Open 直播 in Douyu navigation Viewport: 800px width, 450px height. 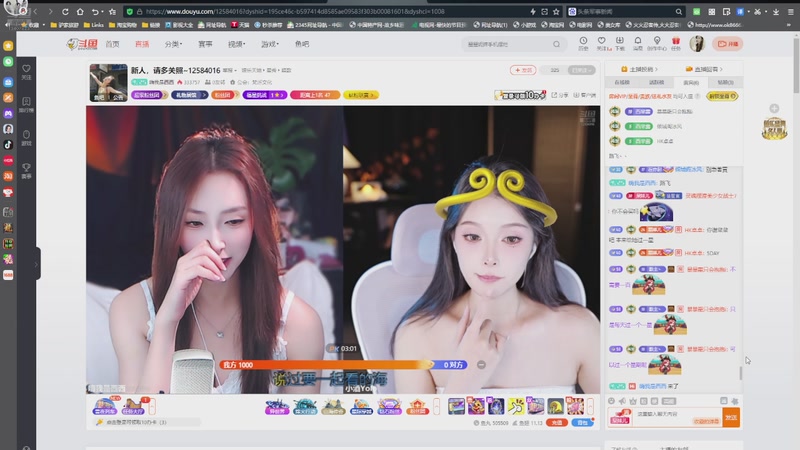pos(142,44)
